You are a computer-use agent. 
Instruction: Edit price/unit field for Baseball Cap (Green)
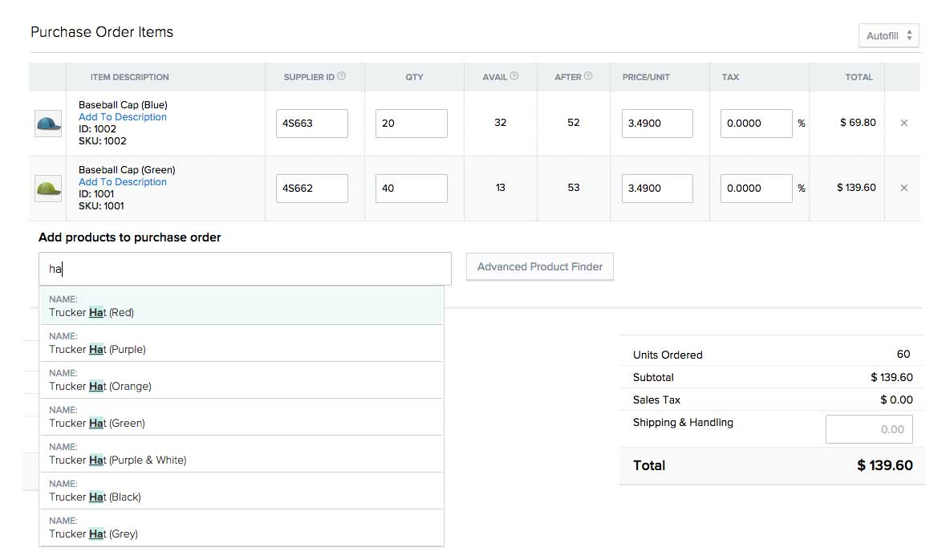click(x=657, y=189)
